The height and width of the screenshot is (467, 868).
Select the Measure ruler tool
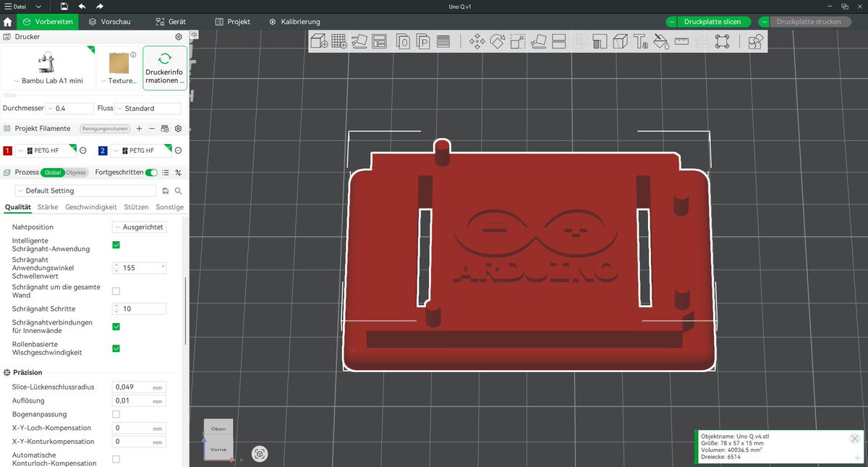pyautogui.click(x=681, y=41)
